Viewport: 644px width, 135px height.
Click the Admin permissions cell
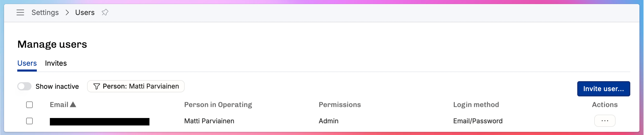pos(329,121)
